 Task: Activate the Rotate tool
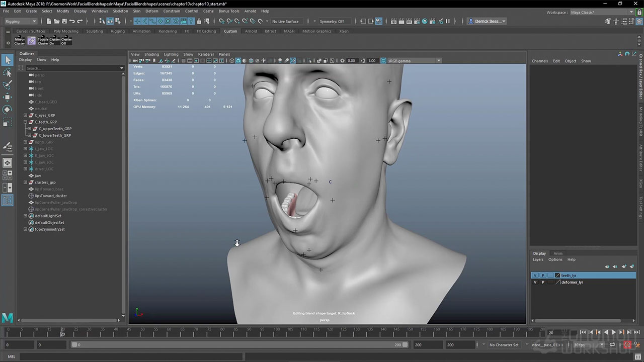coord(7,109)
